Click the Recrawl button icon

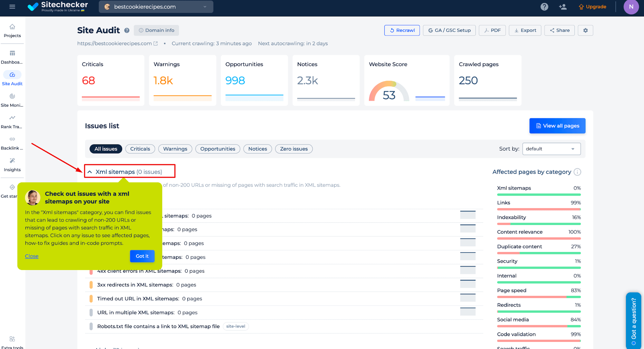(392, 30)
